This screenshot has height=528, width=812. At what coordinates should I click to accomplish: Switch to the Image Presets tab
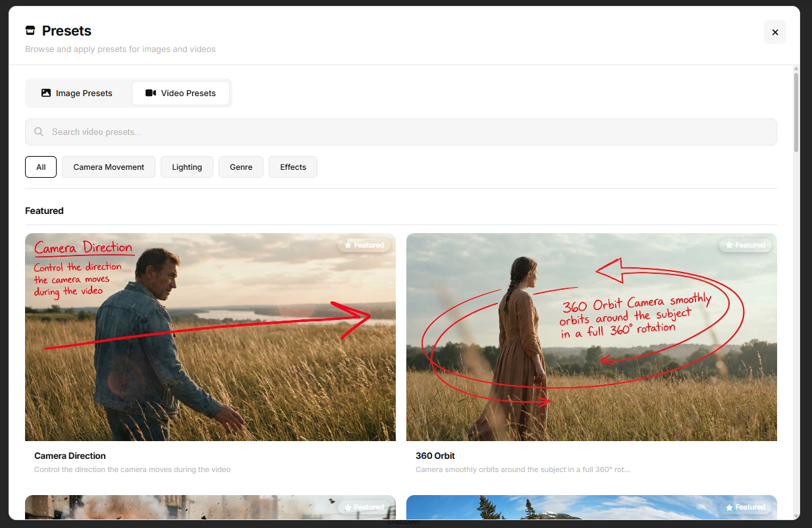(78, 93)
